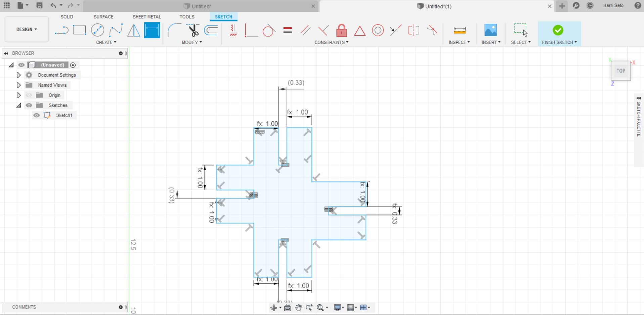Switch to the SKETCH tab
This screenshot has height=315, width=644.
223,16
